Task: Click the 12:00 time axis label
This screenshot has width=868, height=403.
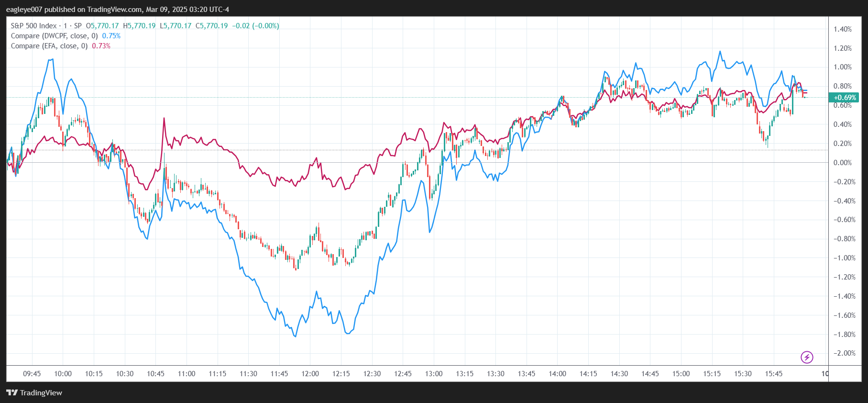Action: point(310,374)
